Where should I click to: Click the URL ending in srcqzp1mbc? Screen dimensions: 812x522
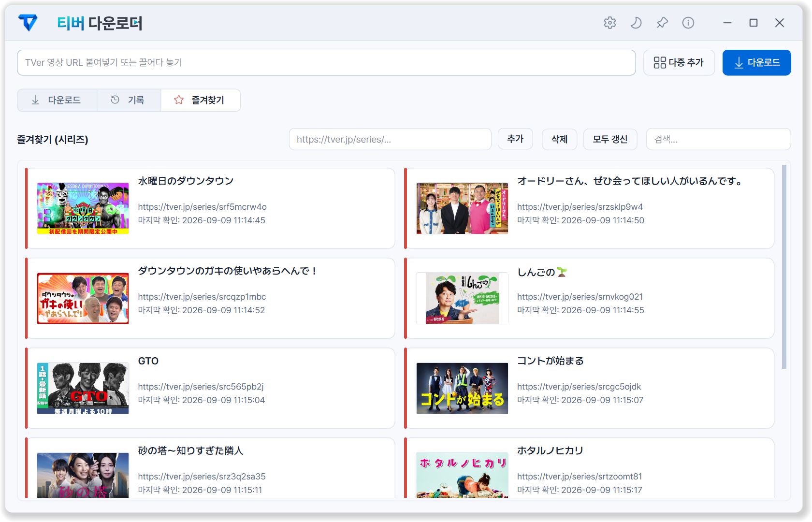click(x=202, y=297)
